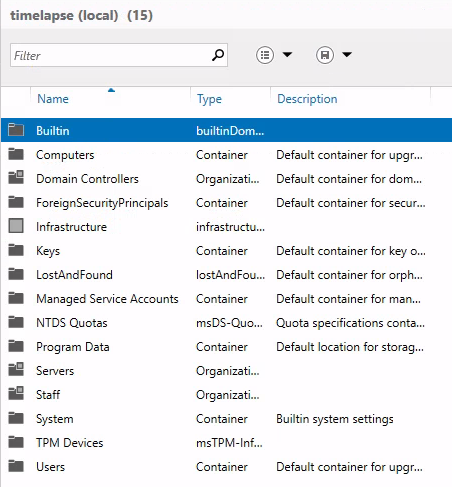Sort by the Type column header
Viewport: 452px width, 487px height.
(x=209, y=99)
